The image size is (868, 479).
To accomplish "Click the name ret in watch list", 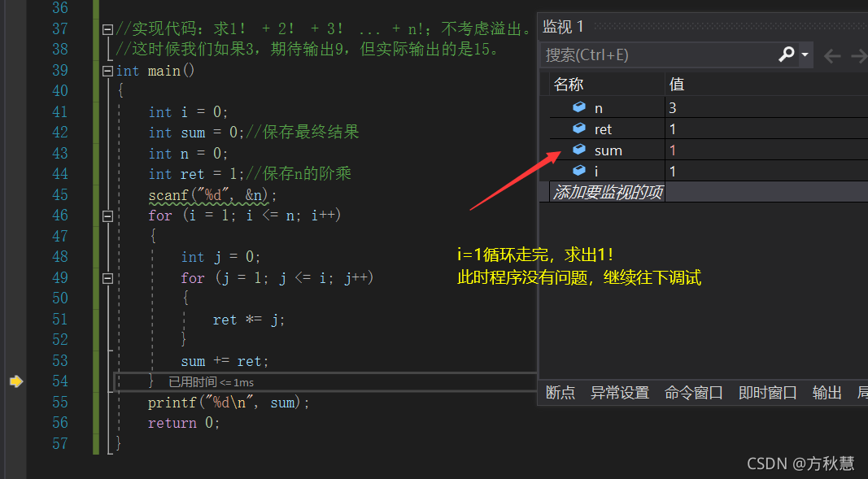I will 603,129.
